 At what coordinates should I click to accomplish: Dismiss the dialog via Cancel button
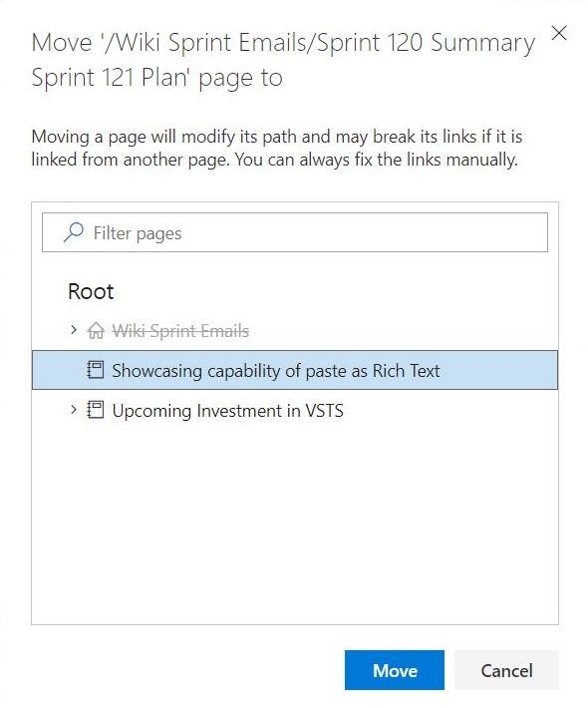coord(506,670)
